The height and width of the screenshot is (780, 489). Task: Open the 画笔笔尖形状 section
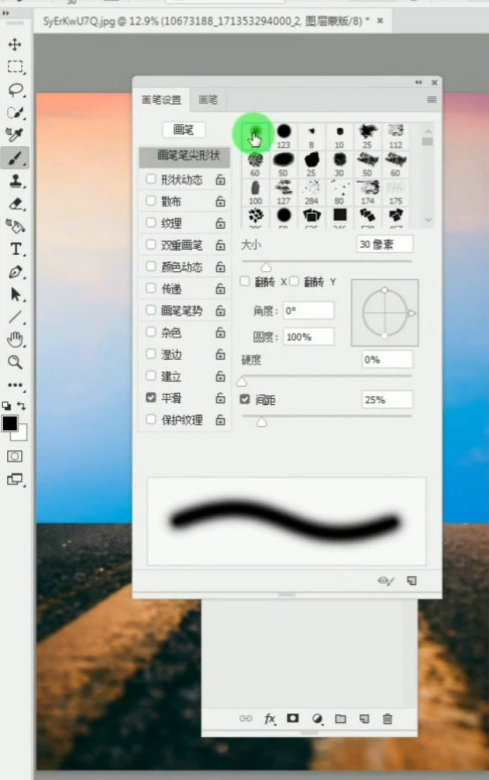tap(185, 156)
